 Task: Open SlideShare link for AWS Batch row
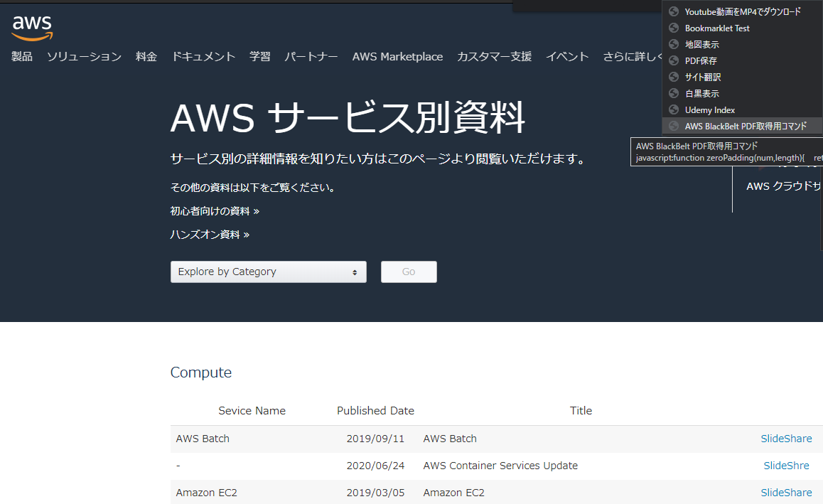[x=786, y=439]
